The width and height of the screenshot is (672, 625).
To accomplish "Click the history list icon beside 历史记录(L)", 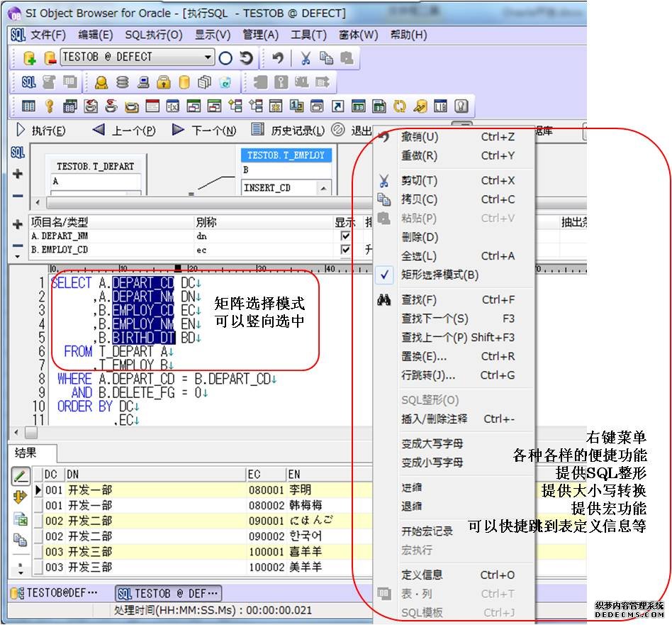I will point(258,130).
